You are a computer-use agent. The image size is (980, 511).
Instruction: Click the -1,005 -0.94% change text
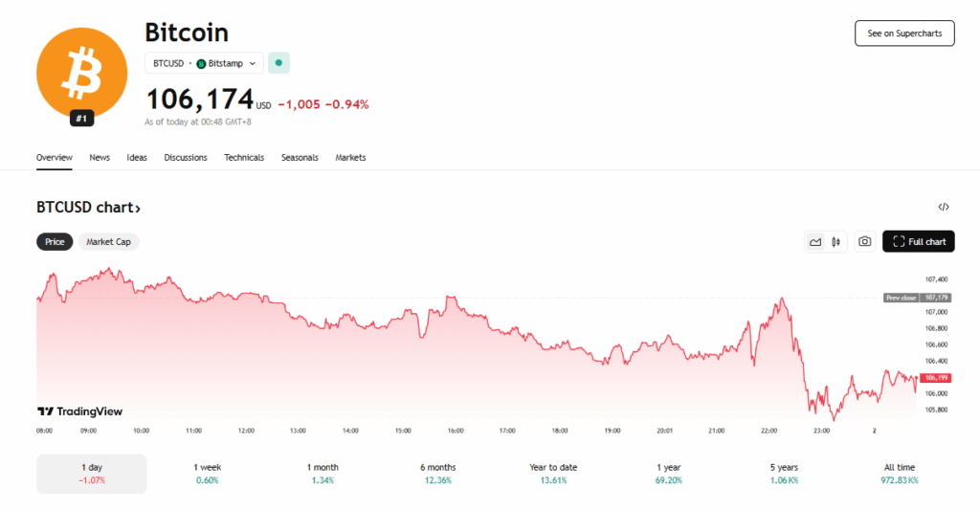pyautogui.click(x=323, y=104)
